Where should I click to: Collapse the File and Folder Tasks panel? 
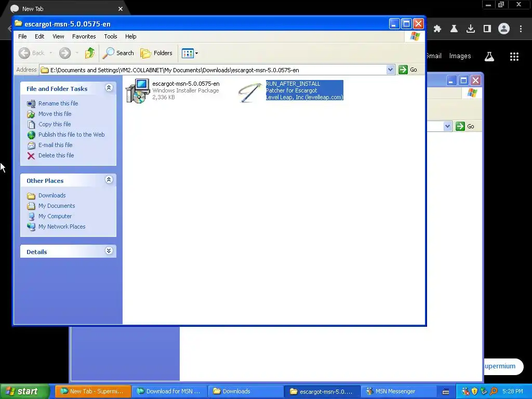(x=109, y=88)
